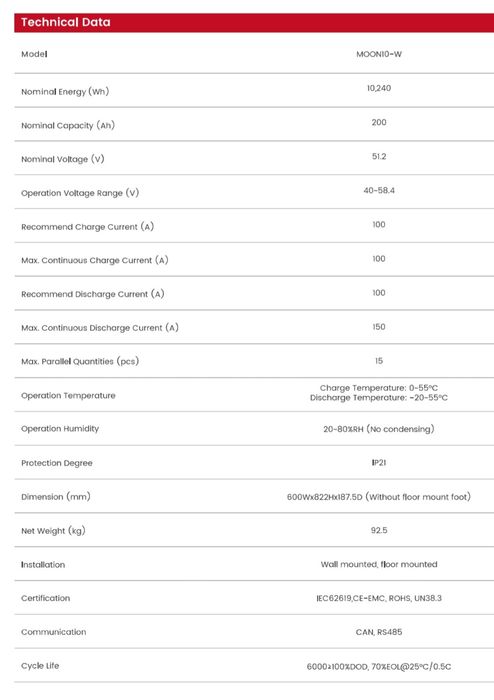
Task: Click the 51.2 nominal voltage value
Action: click(x=379, y=156)
